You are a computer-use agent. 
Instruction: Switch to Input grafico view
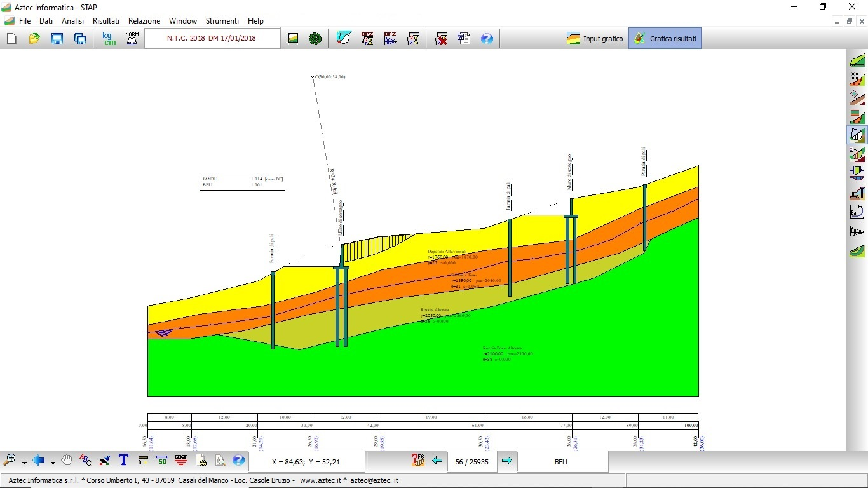point(595,39)
